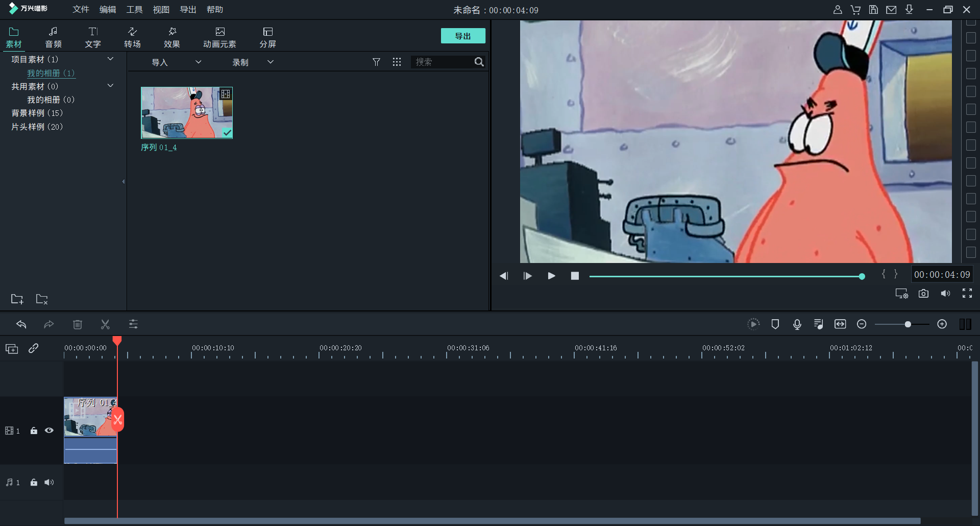Collapse the 项目素材 tree section
The image size is (980, 526).
click(x=110, y=59)
